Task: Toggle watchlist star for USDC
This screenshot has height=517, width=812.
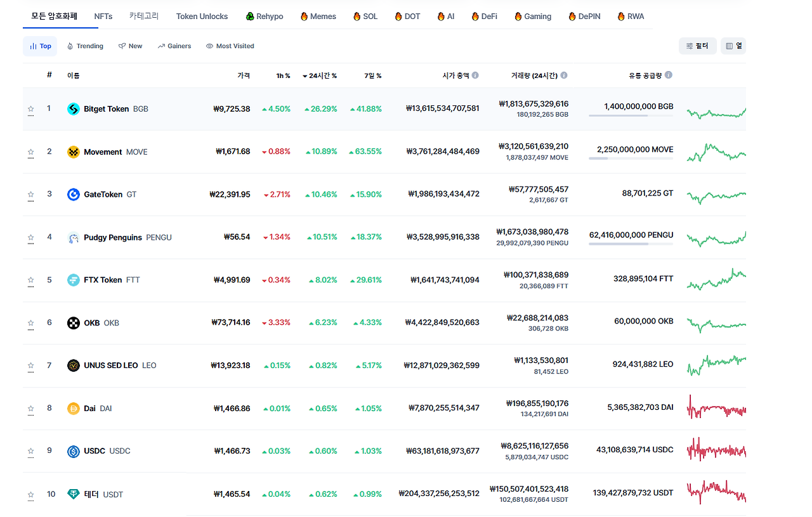Action: coord(30,452)
